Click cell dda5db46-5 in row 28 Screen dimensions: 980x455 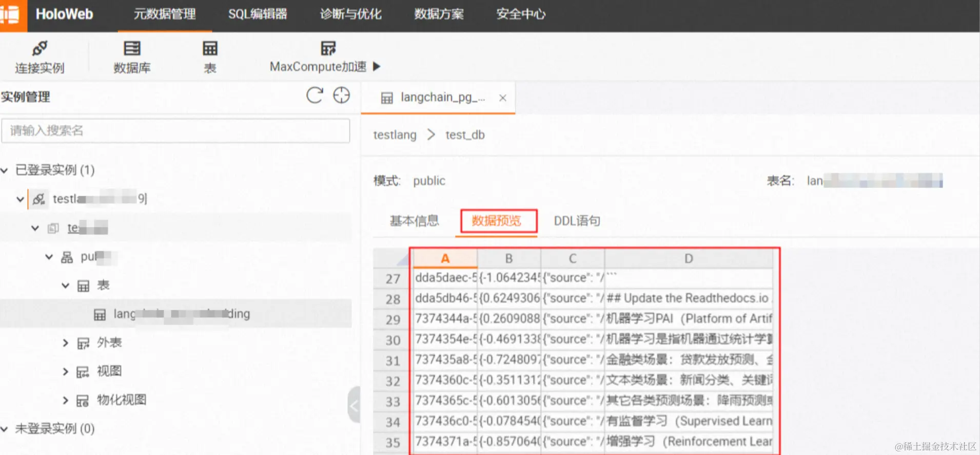point(445,298)
